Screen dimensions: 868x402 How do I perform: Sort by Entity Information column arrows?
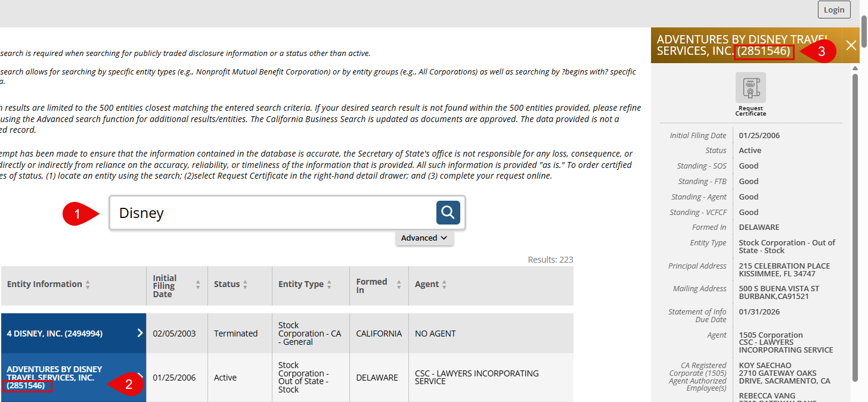click(x=88, y=285)
